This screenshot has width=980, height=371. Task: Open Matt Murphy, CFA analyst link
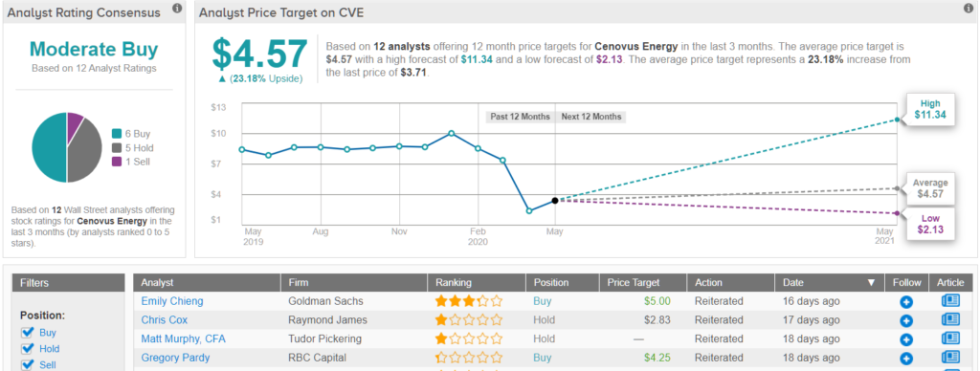183,339
